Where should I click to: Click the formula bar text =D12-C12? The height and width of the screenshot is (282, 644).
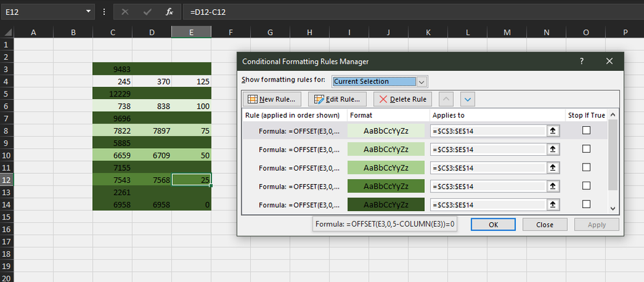pyautogui.click(x=208, y=12)
